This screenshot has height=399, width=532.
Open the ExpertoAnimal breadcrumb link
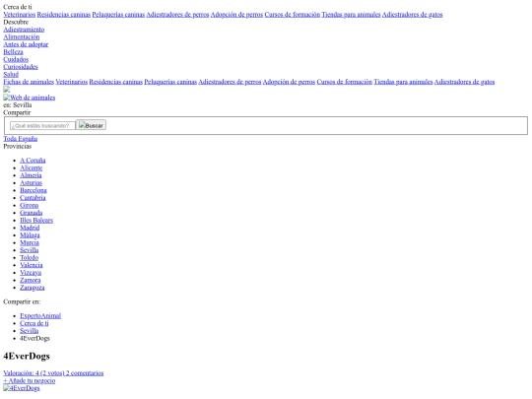[x=40, y=316]
